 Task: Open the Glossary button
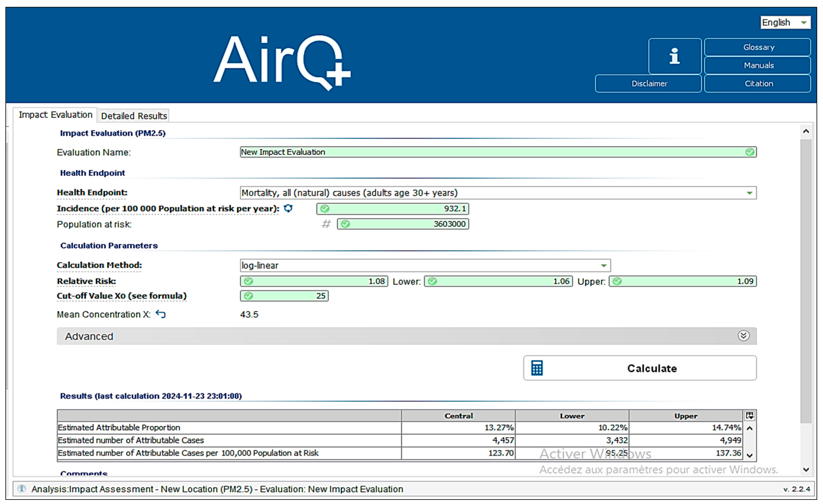758,47
